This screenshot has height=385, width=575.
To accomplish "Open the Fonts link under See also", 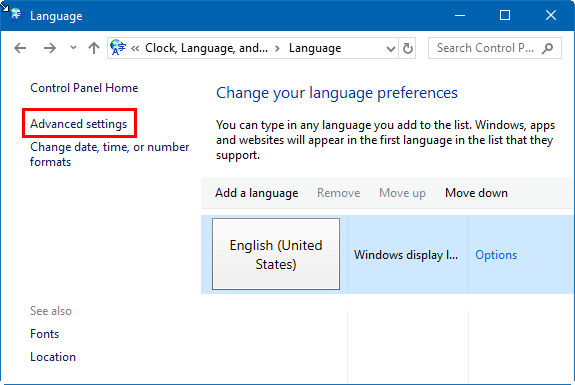I will (44, 334).
